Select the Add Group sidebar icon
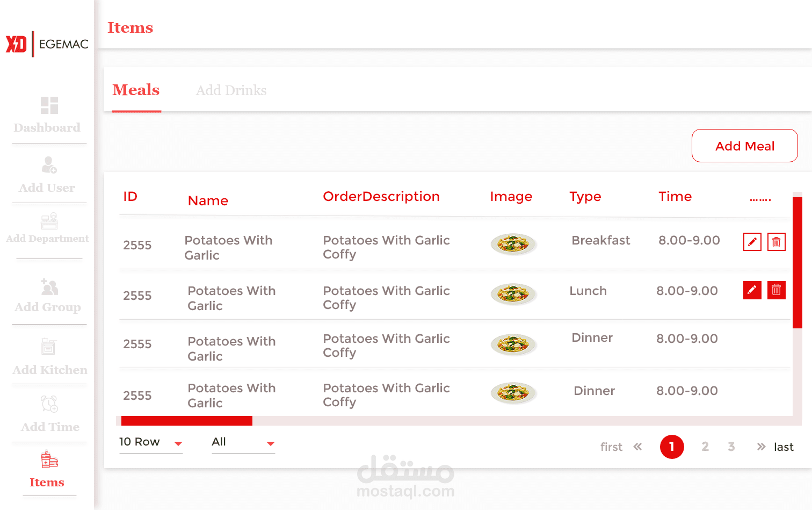This screenshot has height=510, width=812. click(x=49, y=286)
